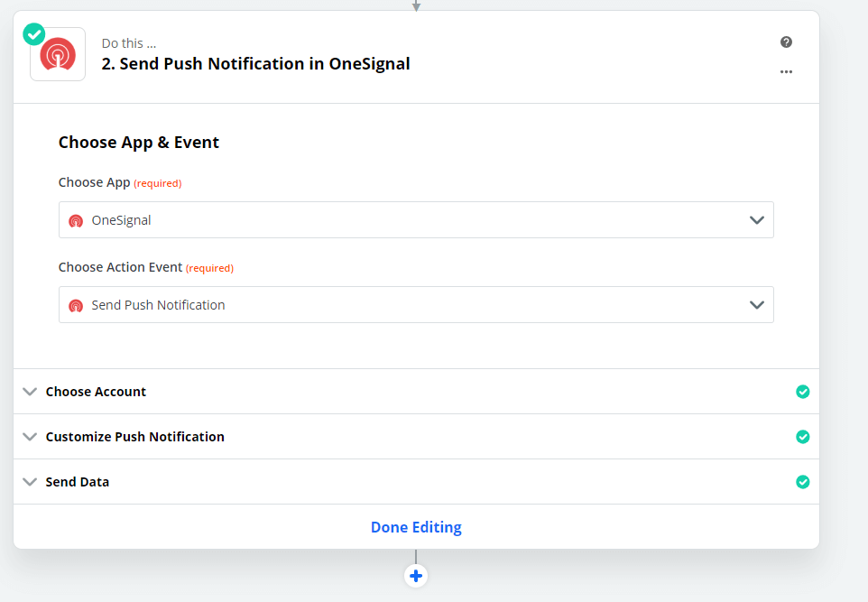
Task: Open the help question mark icon
Action: pos(786,42)
